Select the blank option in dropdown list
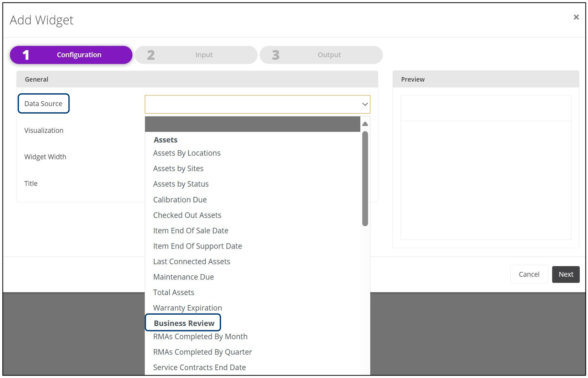Viewport: 588px width, 378px height. pyautogui.click(x=252, y=124)
